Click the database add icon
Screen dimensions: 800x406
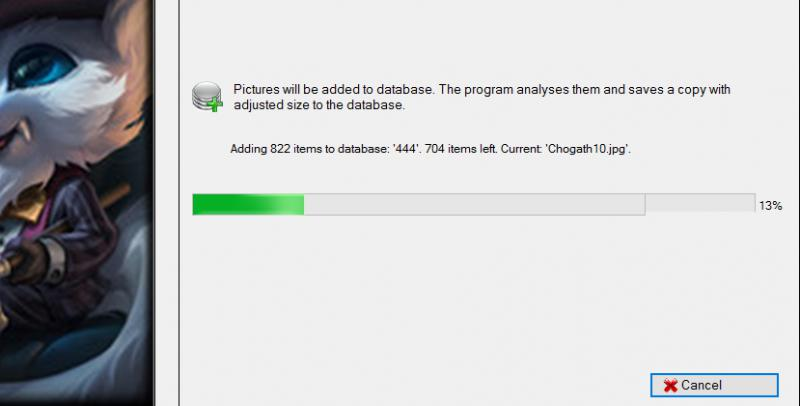[207, 97]
